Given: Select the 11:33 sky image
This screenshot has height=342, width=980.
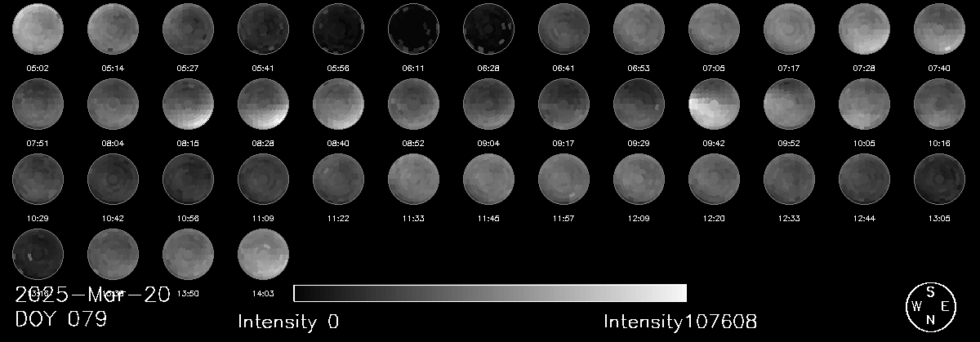Looking at the screenshot, I should tap(414, 180).
